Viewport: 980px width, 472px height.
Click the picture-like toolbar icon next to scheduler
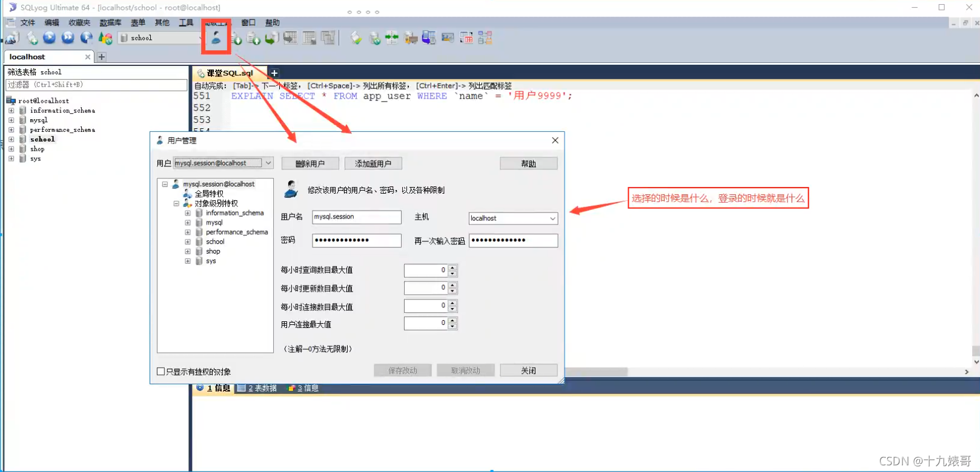(448, 38)
